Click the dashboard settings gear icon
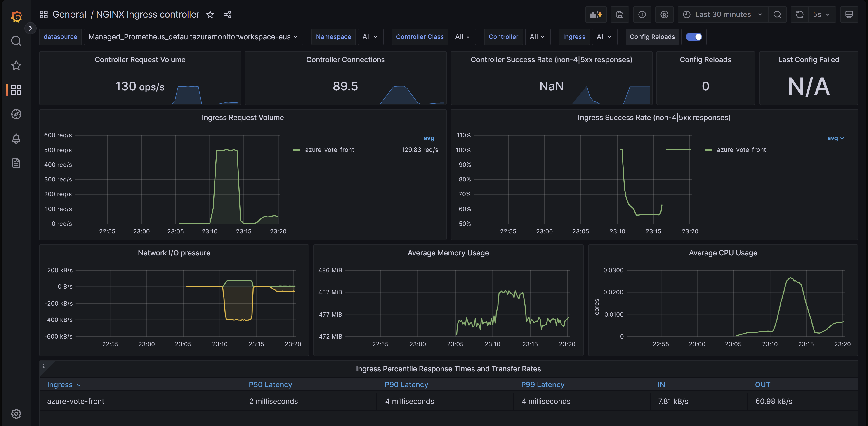The width and height of the screenshot is (868, 426). coord(663,14)
